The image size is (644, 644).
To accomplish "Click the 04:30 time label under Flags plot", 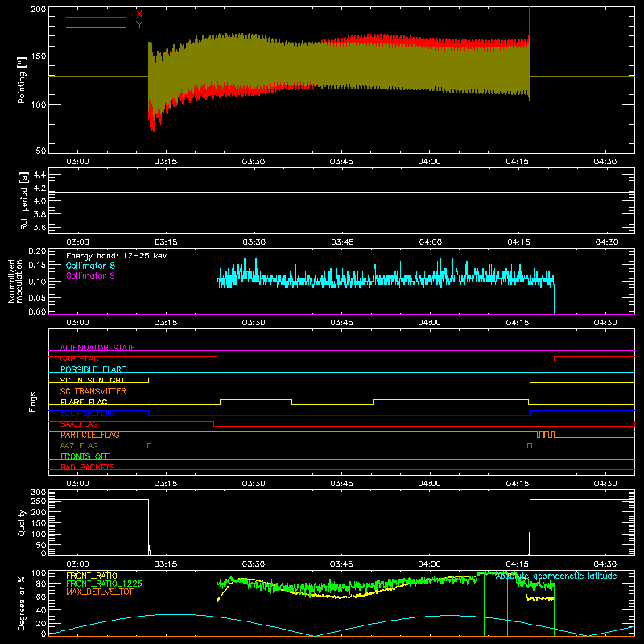I will click(x=605, y=484).
